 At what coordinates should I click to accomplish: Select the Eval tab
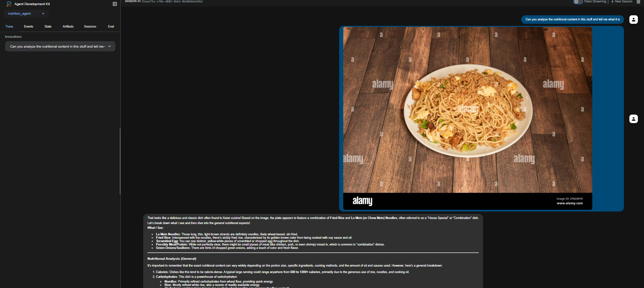[x=111, y=27]
